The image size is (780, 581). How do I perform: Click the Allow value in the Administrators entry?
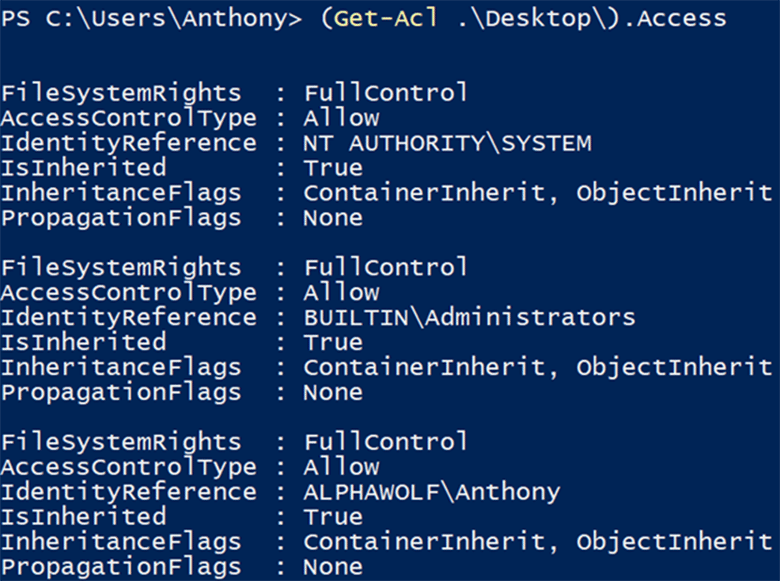coord(341,293)
